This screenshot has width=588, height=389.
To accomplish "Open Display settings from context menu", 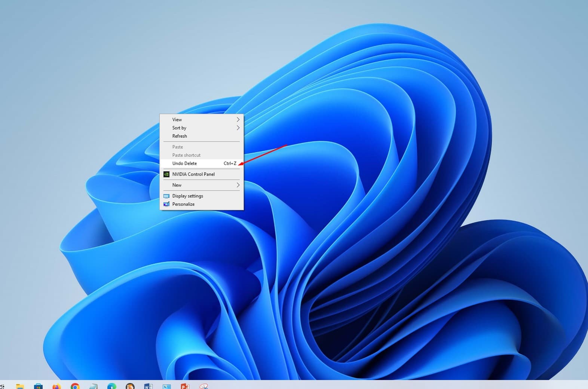I will (x=202, y=196).
